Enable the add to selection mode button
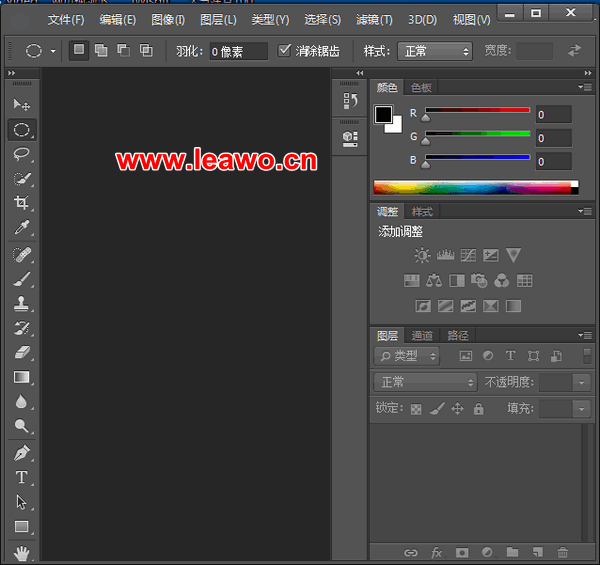Viewport: 600px width, 565px height. pos(101,51)
